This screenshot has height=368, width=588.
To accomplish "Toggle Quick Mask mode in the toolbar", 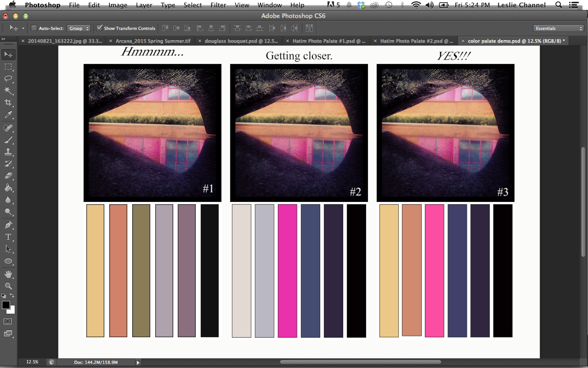I will pyautogui.click(x=8, y=321).
